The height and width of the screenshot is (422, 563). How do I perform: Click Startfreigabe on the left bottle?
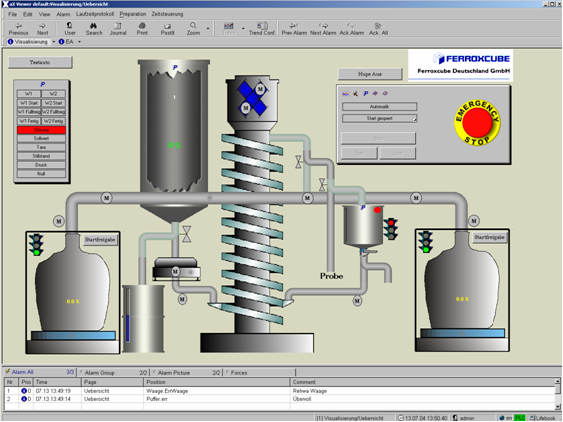(x=100, y=240)
